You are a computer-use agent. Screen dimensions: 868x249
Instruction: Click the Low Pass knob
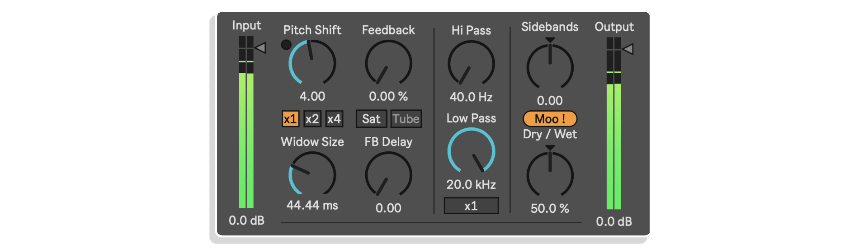[471, 150]
